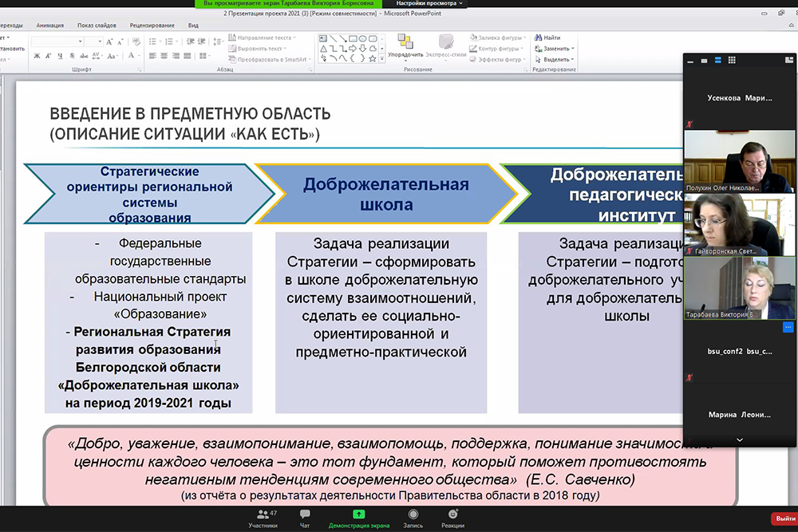The width and height of the screenshot is (798, 532).
Task: Click the blue more-options button on the bsu_conf2 tile
Action: [x=788, y=327]
